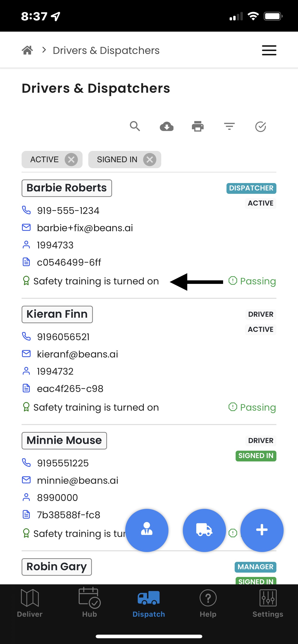This screenshot has height=644, width=298.
Task: Tap the blue plus floating button
Action: click(x=262, y=530)
